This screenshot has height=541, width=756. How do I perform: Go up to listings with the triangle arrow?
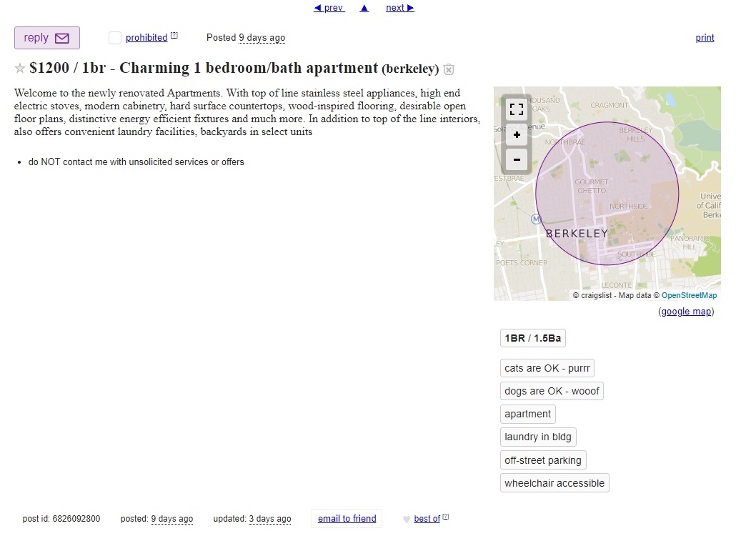pyautogui.click(x=364, y=8)
